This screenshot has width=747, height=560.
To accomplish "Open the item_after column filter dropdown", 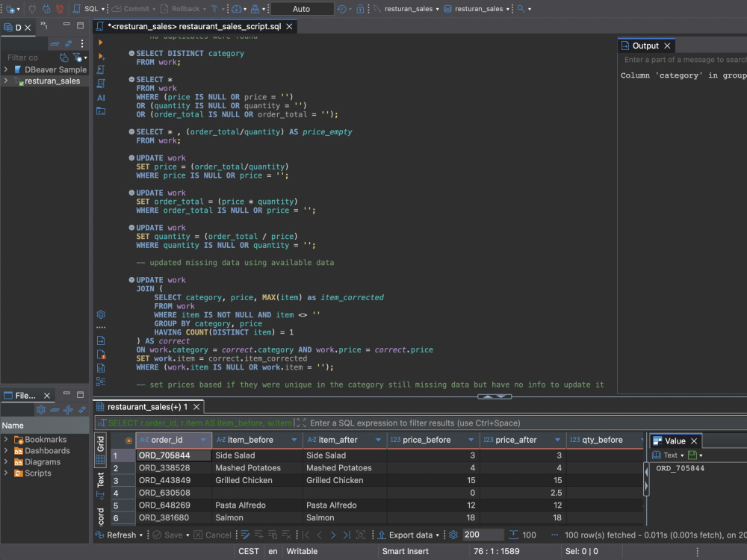I will pos(378,440).
